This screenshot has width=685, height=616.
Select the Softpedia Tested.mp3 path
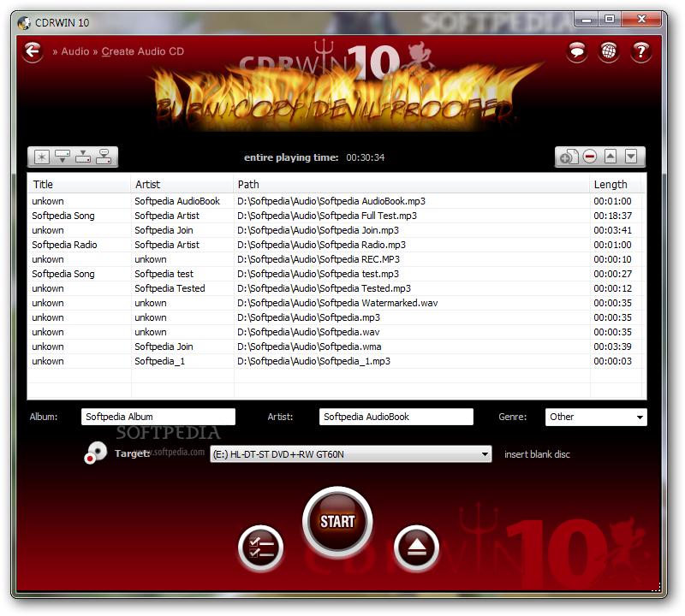[325, 288]
